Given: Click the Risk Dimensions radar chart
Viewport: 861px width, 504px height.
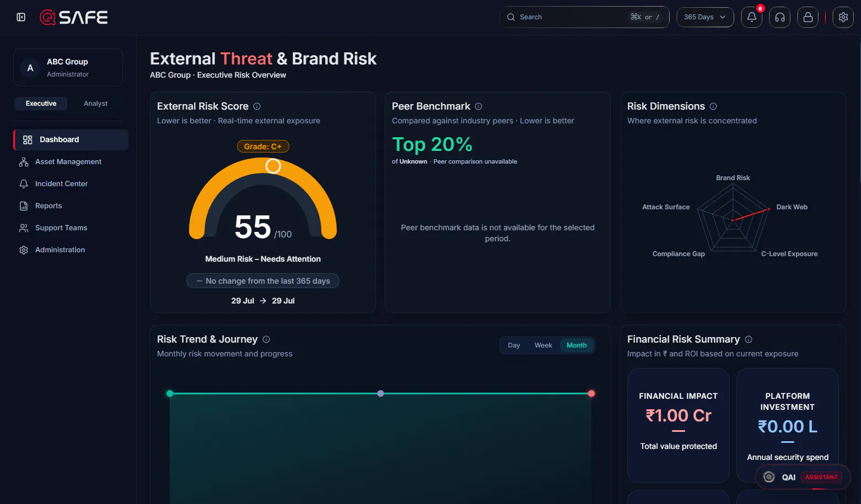Looking at the screenshot, I should click(733, 218).
